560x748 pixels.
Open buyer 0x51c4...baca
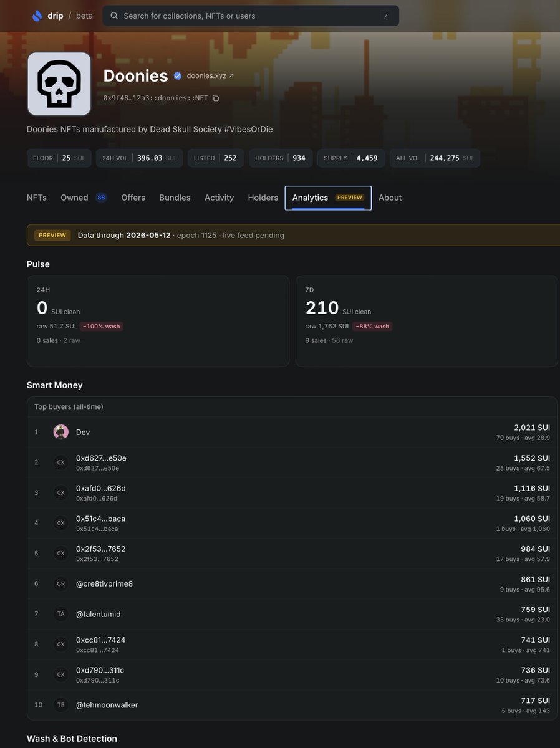[101, 519]
